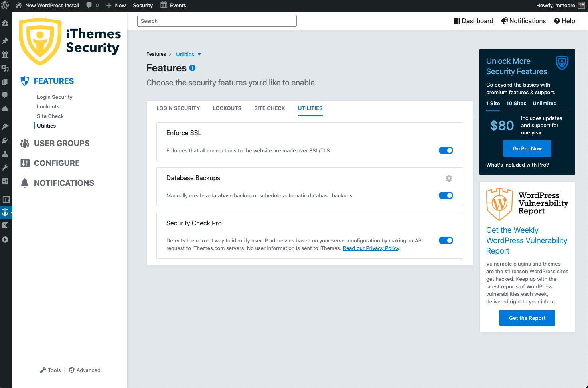588x388 pixels.
Task: Open Pages sidebar icon
Action: click(5, 82)
